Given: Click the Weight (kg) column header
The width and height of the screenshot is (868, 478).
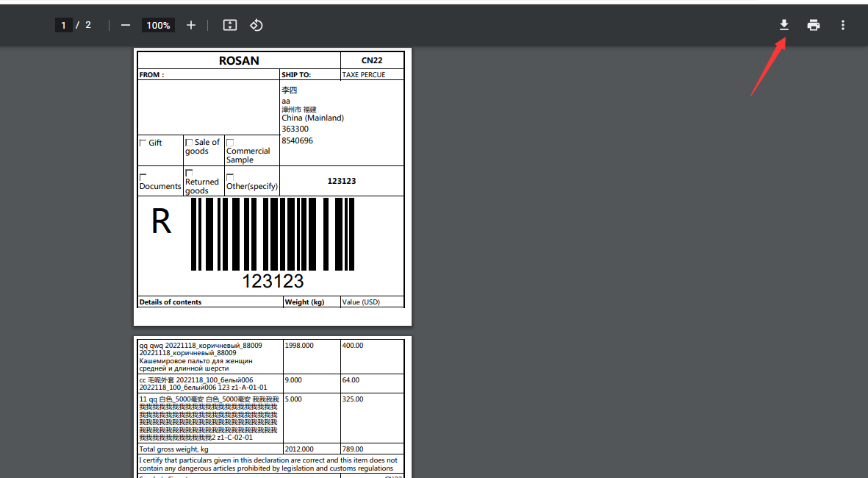Looking at the screenshot, I should (304, 302).
